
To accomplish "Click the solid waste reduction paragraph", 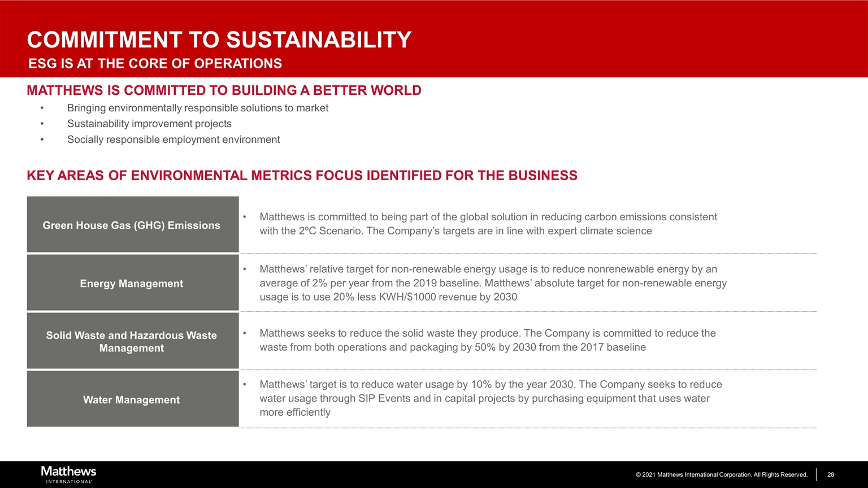I will click(x=487, y=340).
